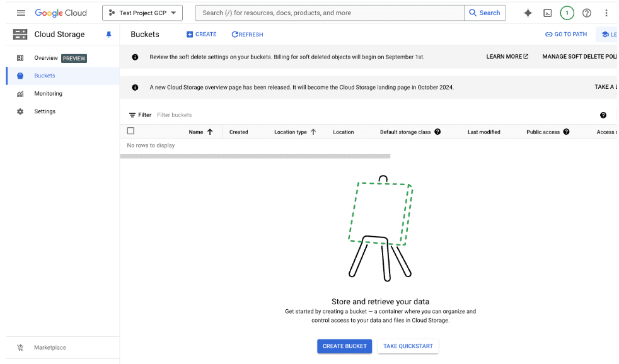
Task: Tick the select-all checkbox in table header
Action: pyautogui.click(x=130, y=131)
